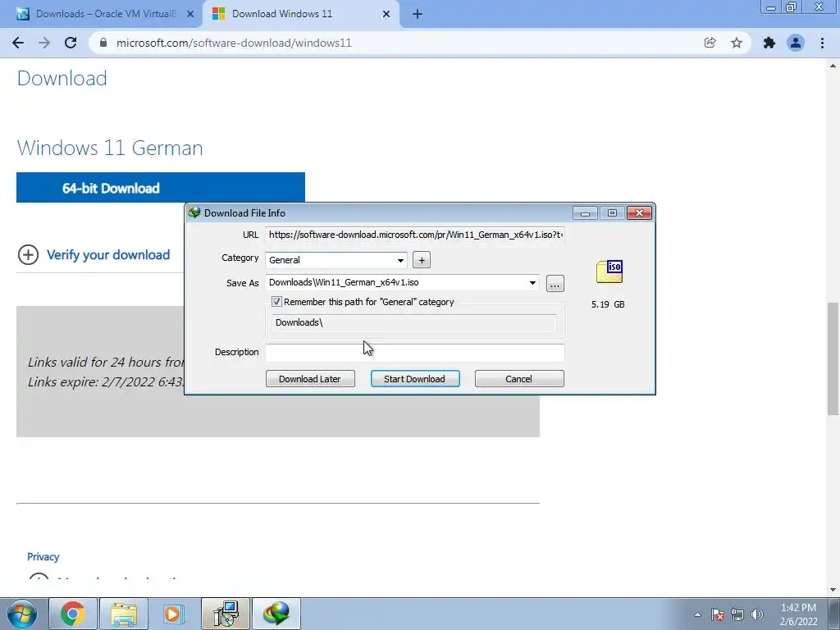Viewport: 840px width, 630px height.
Task: Click the padlock site info icon
Action: [x=103, y=43]
